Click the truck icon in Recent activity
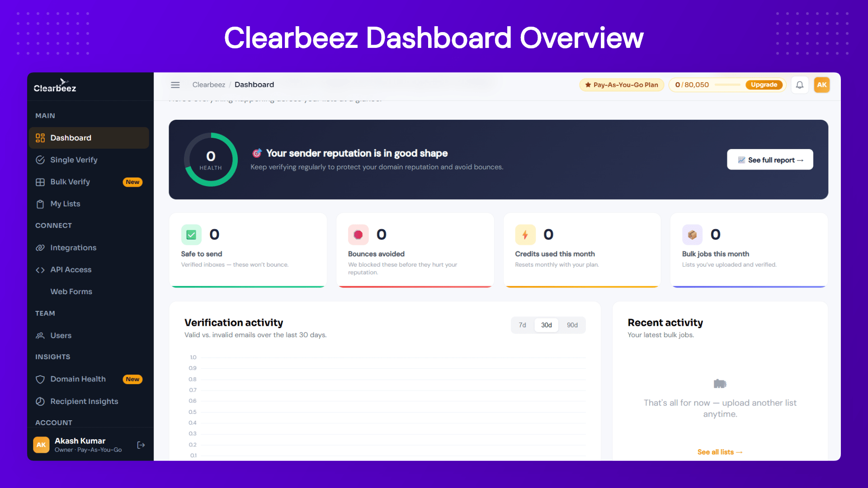The height and width of the screenshot is (488, 868). point(720,384)
